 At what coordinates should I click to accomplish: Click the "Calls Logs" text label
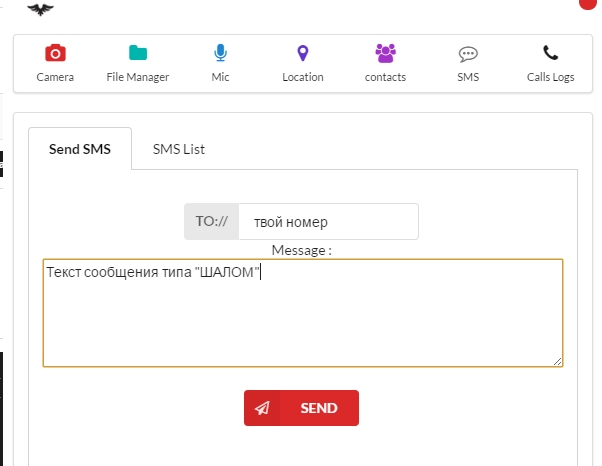[x=550, y=77]
